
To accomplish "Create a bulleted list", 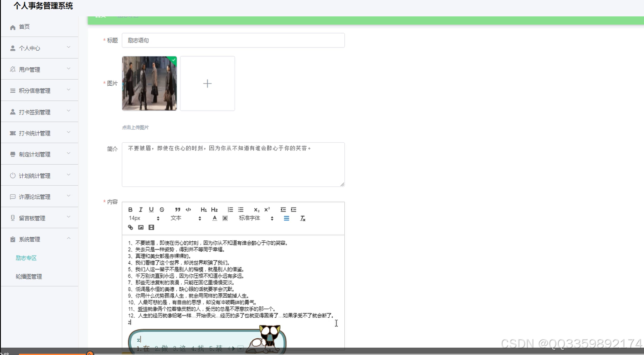I will [241, 210].
